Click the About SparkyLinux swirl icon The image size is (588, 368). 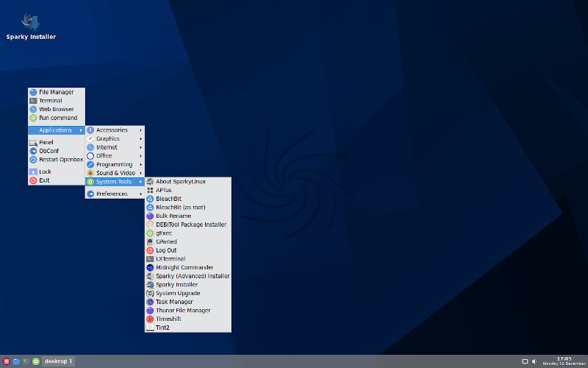coord(150,182)
